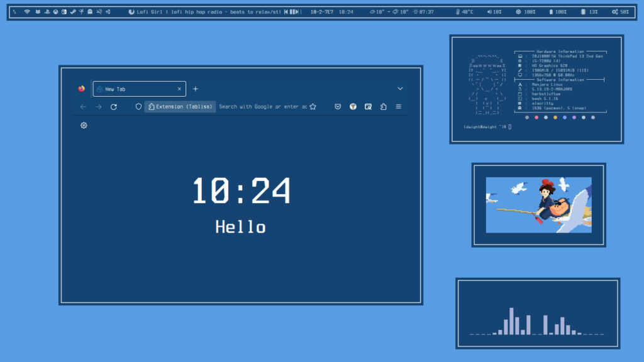The image size is (644, 362).
Task: Reload the page in Firefox
Action: [114, 107]
